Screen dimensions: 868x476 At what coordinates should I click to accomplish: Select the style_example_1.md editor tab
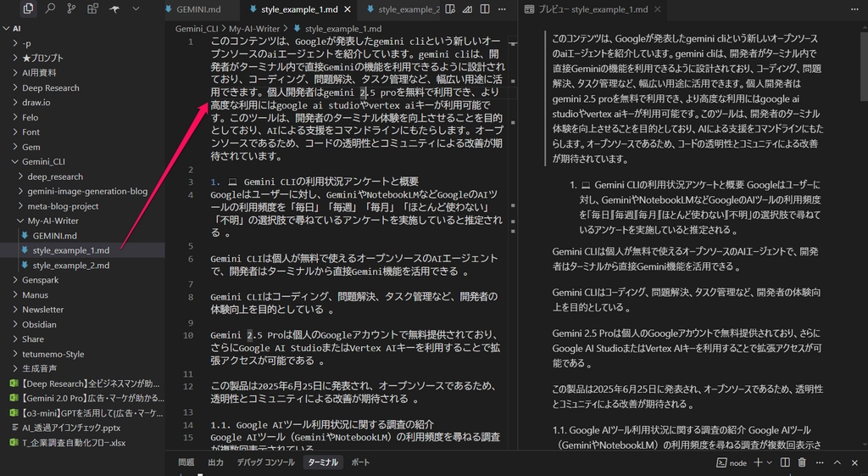pos(299,9)
